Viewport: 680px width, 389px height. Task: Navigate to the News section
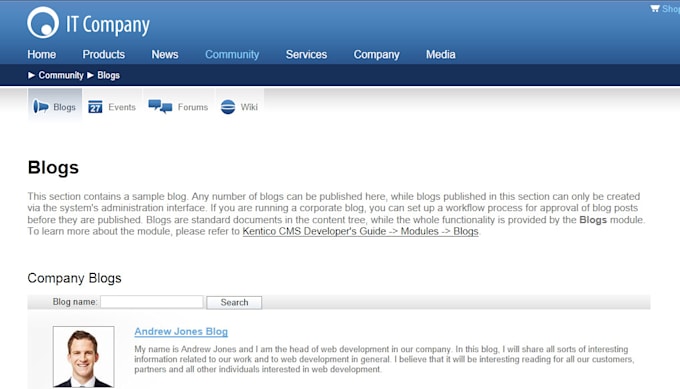(x=165, y=54)
